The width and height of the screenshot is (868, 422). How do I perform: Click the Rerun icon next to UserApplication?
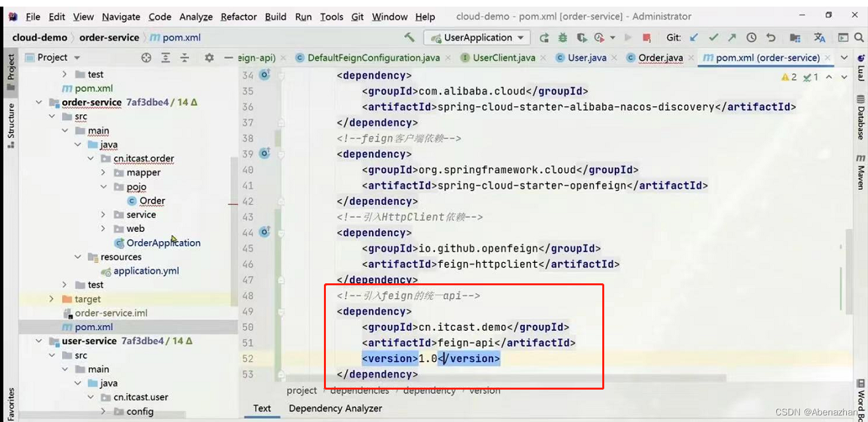544,38
